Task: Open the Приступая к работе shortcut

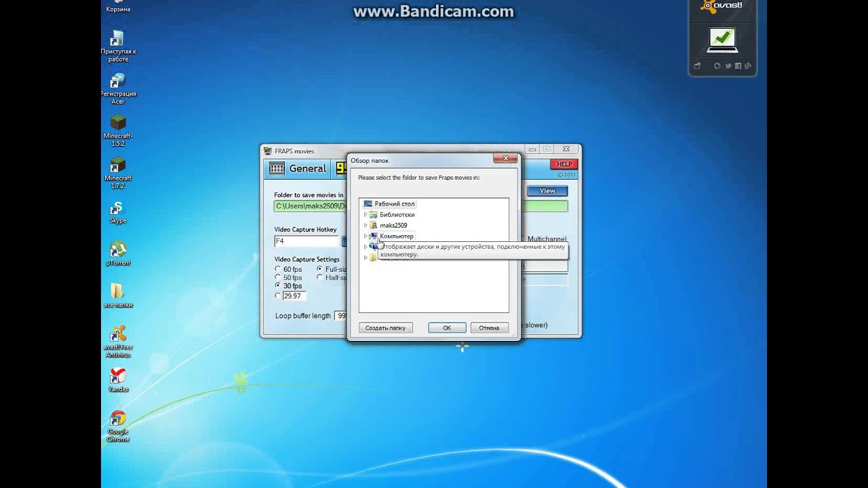Action: (118, 45)
